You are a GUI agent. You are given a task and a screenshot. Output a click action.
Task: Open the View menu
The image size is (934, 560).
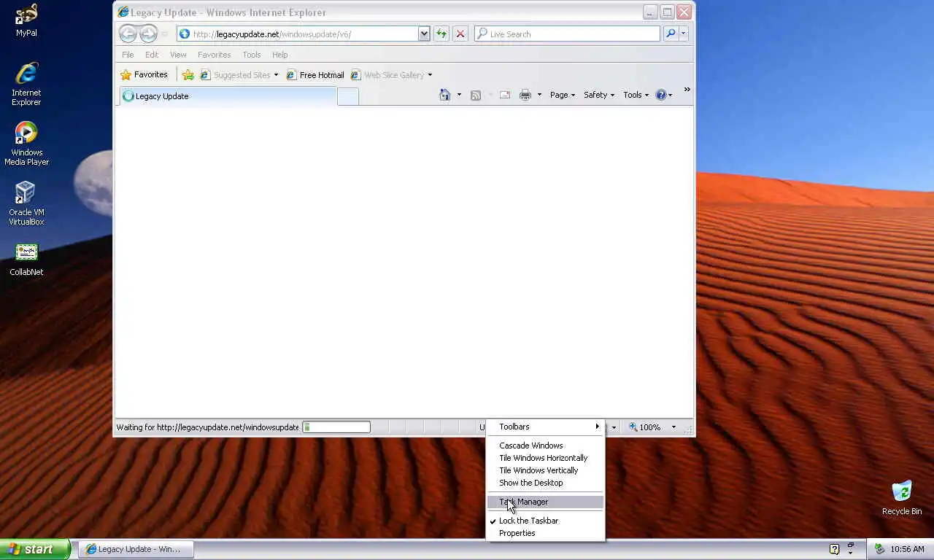click(x=178, y=55)
